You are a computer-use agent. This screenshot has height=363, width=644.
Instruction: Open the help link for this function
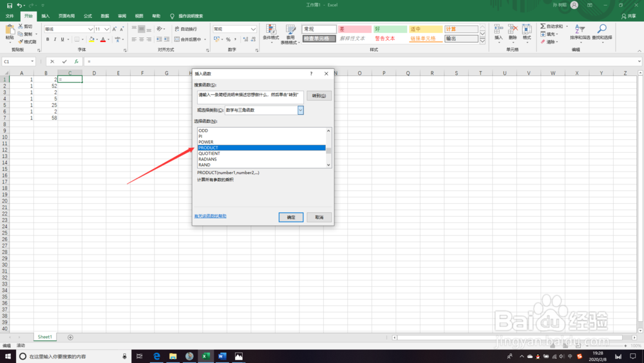[x=211, y=216]
